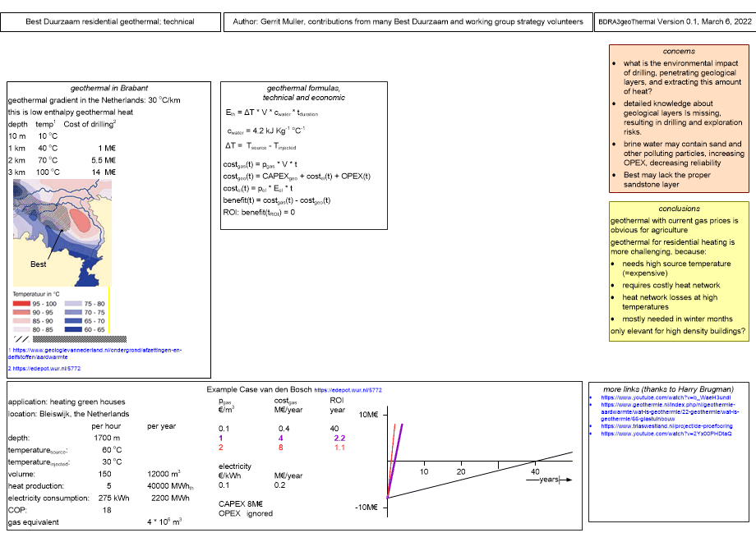Image resolution: width=756 pixels, height=542 pixels.
Task: Click the electricity consumption '275 kWh' value
Action: tap(113, 498)
